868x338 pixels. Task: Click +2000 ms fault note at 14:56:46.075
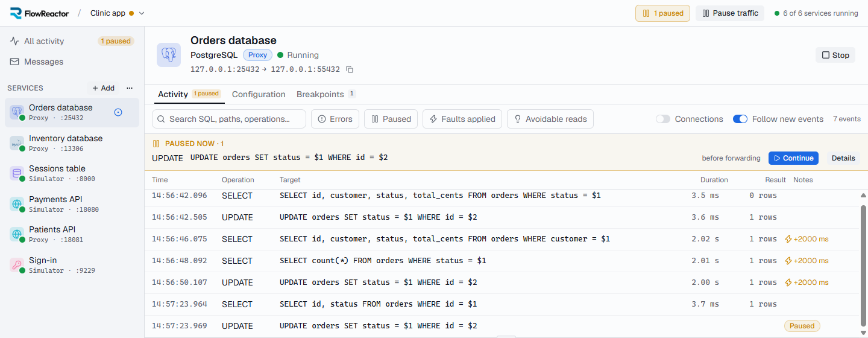807,239
